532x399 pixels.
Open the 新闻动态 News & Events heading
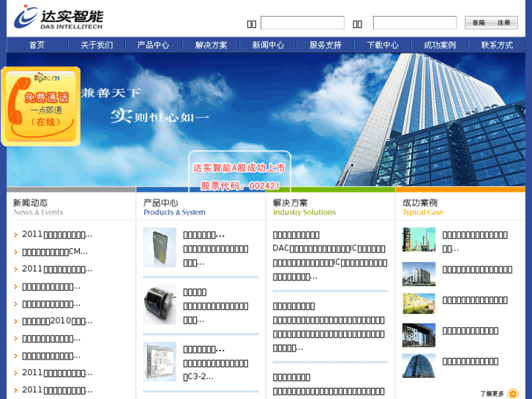click(38, 207)
